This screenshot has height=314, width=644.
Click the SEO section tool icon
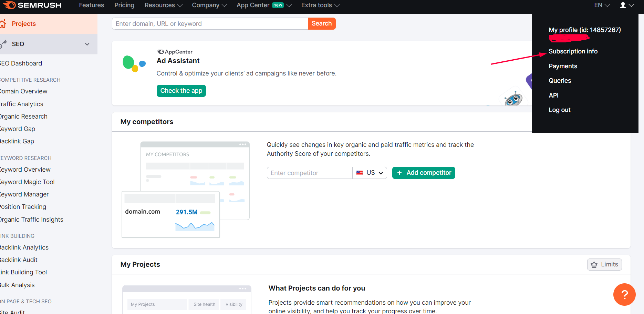tap(3, 44)
